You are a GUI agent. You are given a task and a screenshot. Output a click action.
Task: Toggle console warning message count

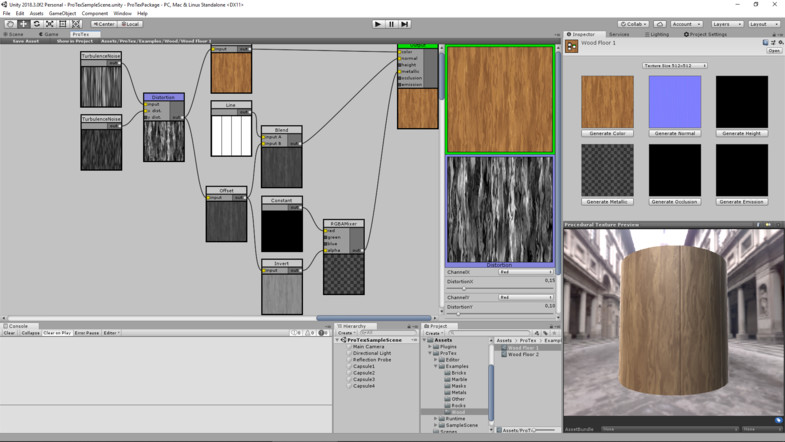pyautogui.click(x=310, y=332)
